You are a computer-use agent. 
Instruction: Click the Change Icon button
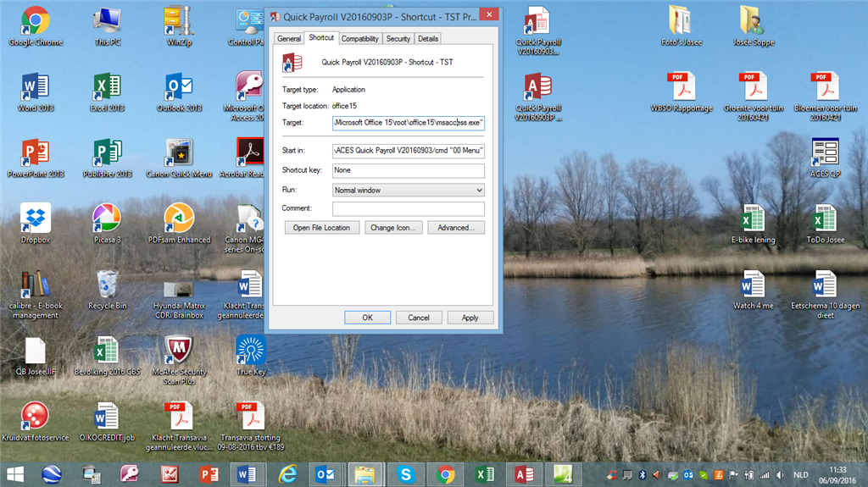tap(393, 228)
